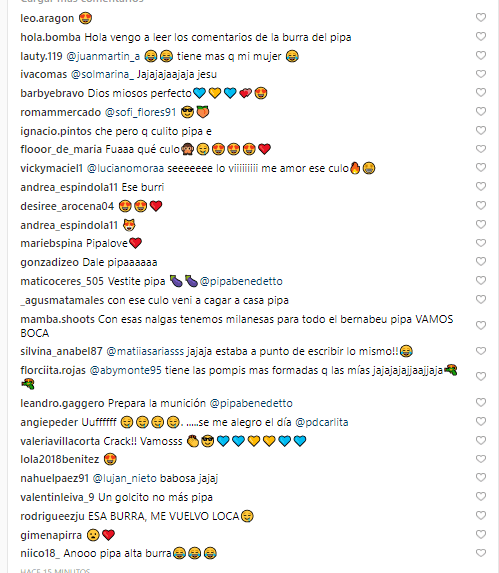Image resolution: width=499 pixels, height=573 pixels.
Task: Like gonzadizeo's comment with heart icon
Action: click(481, 261)
